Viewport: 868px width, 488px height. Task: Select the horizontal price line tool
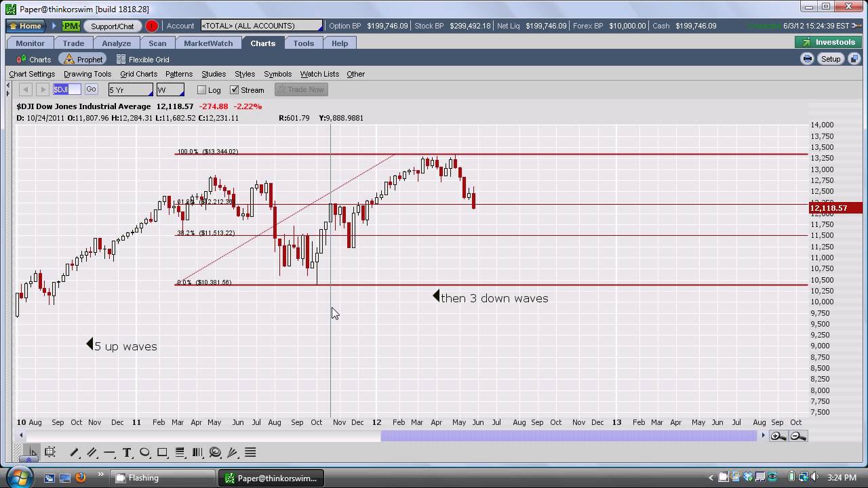(109, 452)
